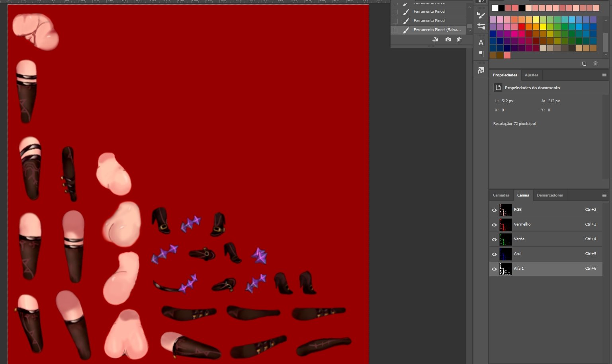The width and height of the screenshot is (612, 364).
Task: Open the Demarcadores tab
Action: point(549,195)
